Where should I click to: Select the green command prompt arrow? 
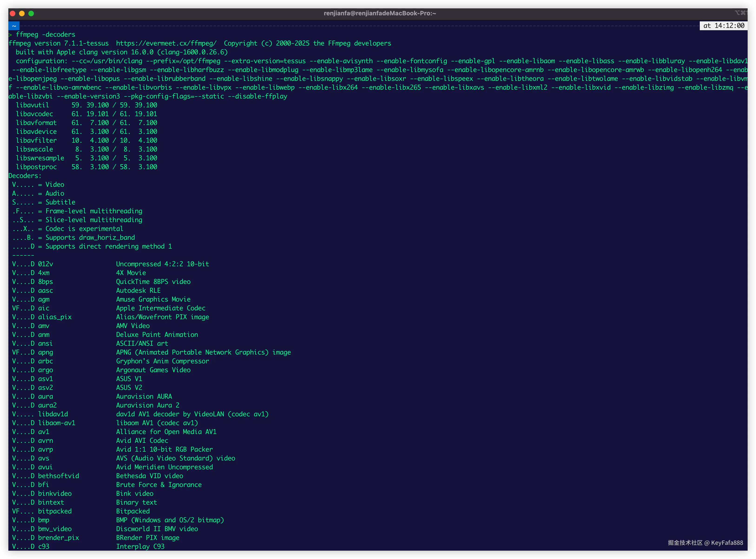[10, 34]
